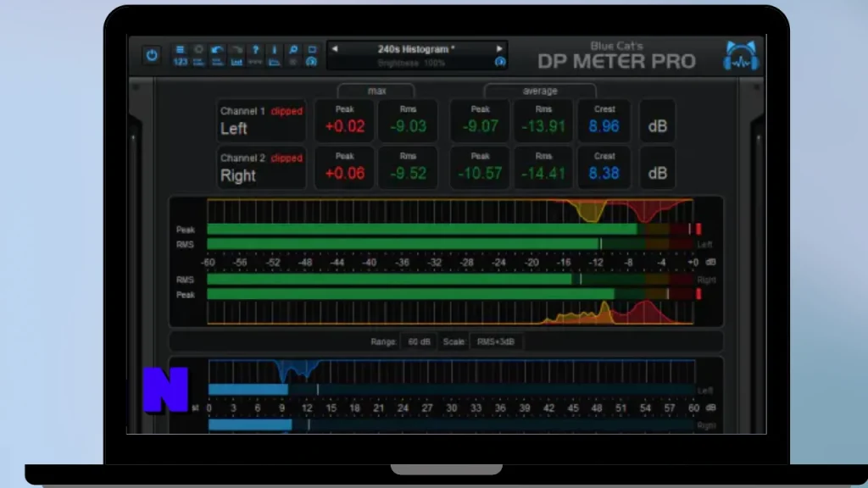Click the Left max Peak value +0.02

[345, 127]
